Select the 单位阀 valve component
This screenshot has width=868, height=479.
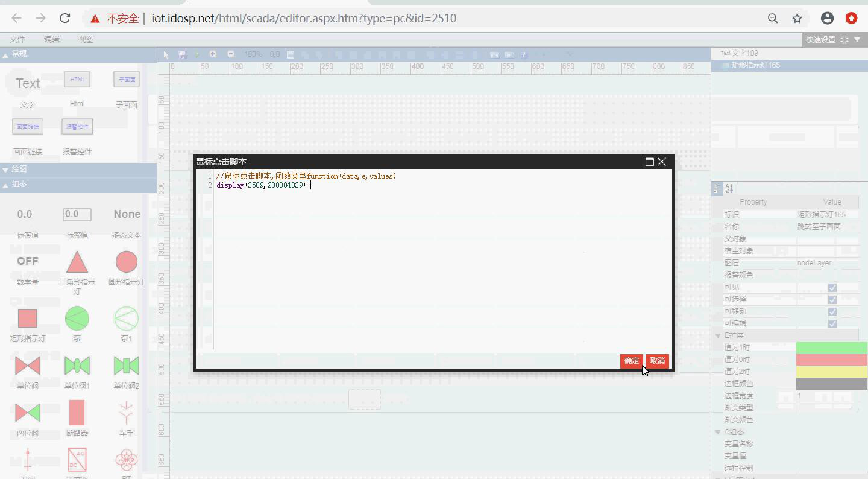(27, 366)
